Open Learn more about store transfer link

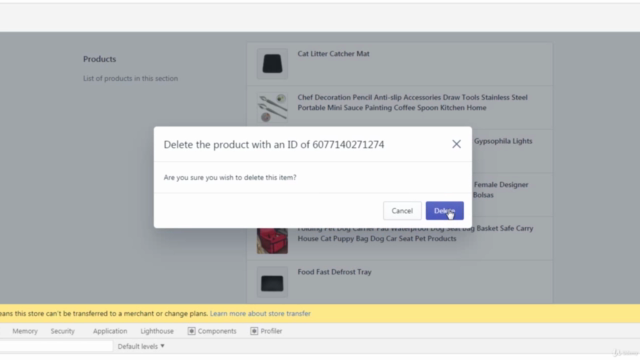(x=260, y=313)
